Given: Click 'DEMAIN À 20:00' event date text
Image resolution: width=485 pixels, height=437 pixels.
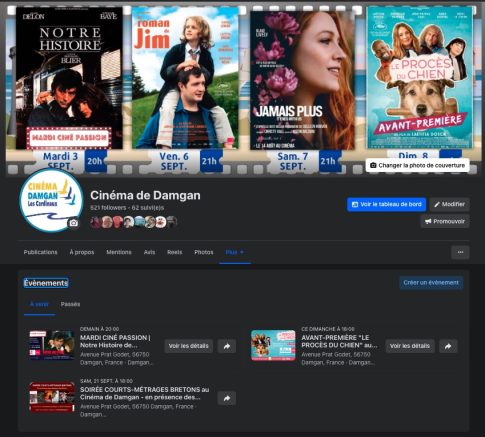Looking at the screenshot, I should click(x=99, y=329).
